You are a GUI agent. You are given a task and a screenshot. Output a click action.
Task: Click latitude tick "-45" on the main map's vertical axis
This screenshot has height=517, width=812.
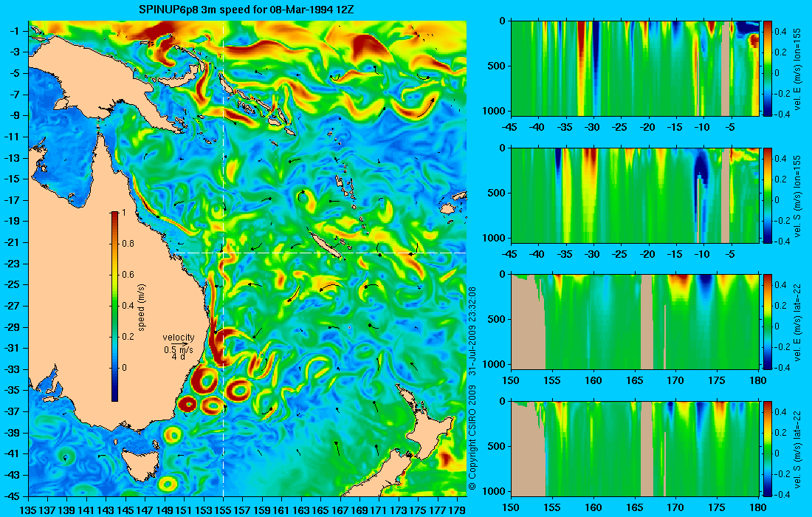point(13,496)
